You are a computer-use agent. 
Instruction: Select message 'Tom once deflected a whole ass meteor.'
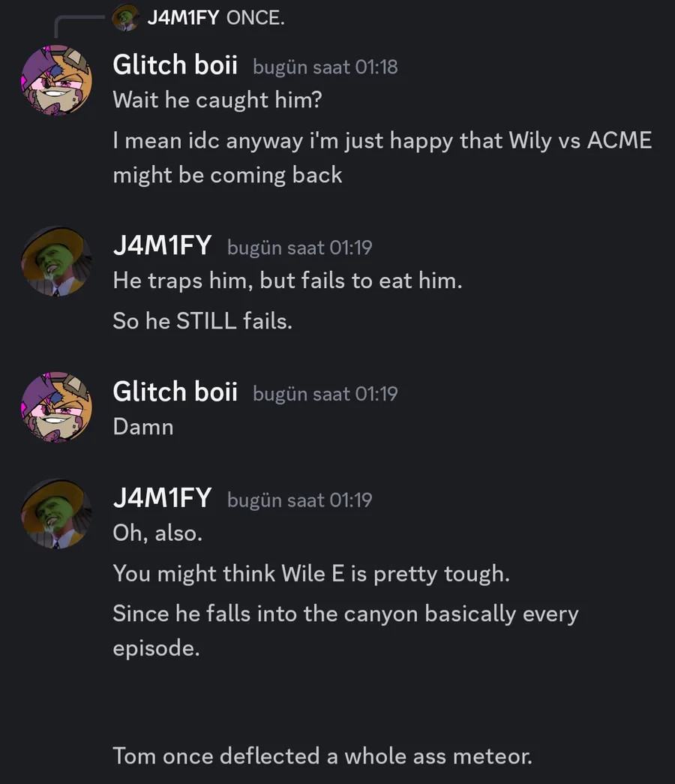pyautogui.click(x=322, y=756)
